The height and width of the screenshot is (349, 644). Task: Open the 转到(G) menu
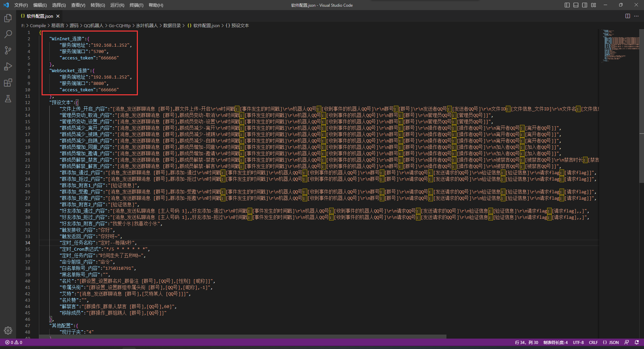(x=98, y=5)
